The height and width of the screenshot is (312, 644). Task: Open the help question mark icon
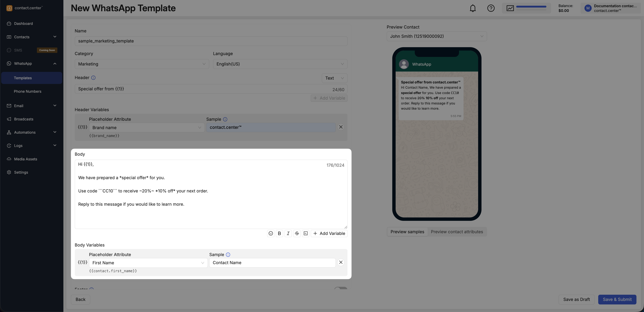point(491,8)
